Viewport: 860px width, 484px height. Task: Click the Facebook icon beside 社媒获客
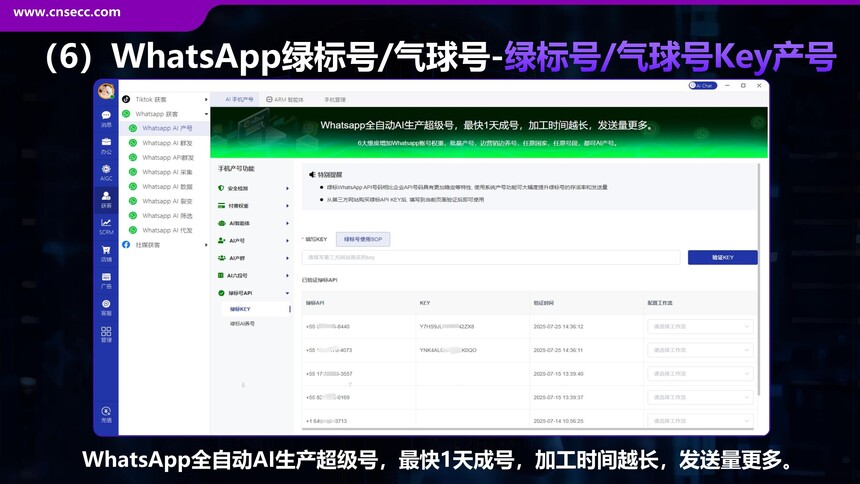(x=126, y=245)
